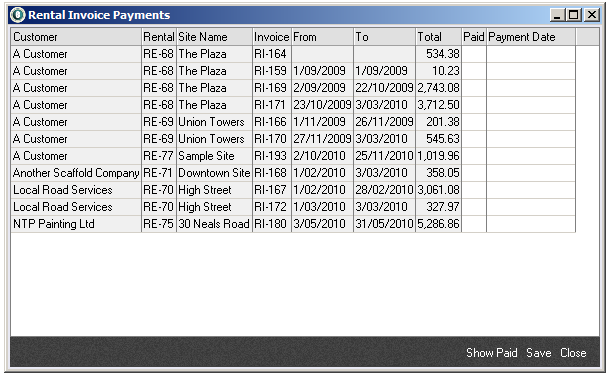Toggle Paid cell for invoice RI-170
This screenshot has height=376, width=609.
[x=474, y=139]
